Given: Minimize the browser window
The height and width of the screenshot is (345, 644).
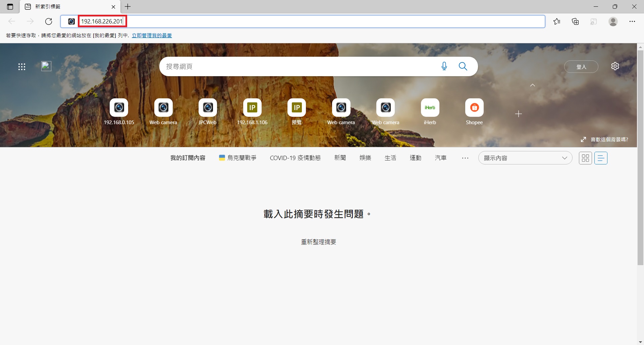Looking at the screenshot, I should 596,7.
